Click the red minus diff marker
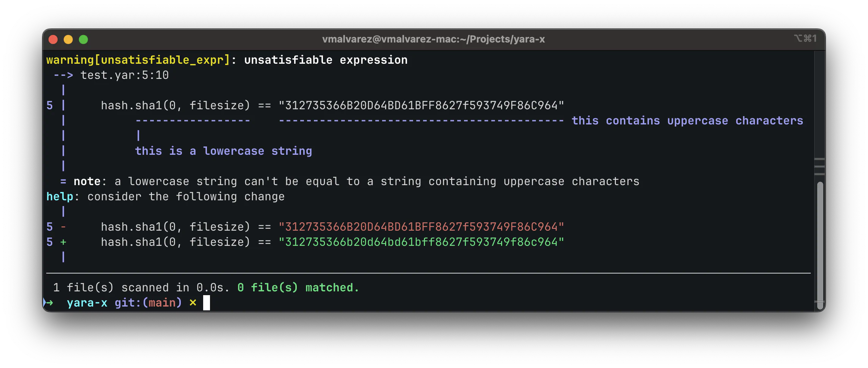Screen dimensions: 868x368 click(63, 227)
